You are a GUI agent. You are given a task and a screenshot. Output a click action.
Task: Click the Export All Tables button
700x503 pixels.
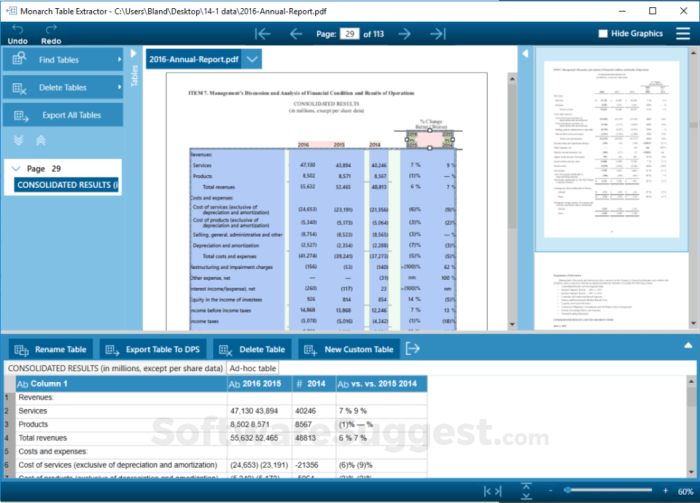(63, 115)
